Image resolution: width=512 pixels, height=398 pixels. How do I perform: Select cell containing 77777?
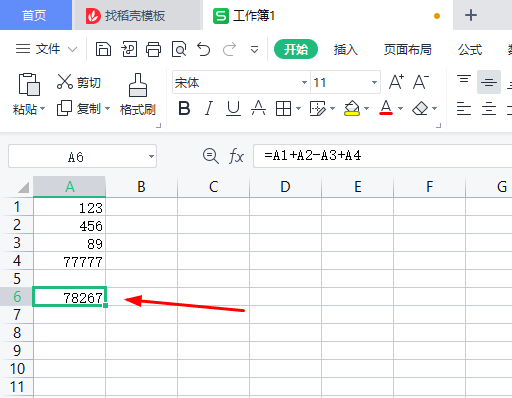70,261
